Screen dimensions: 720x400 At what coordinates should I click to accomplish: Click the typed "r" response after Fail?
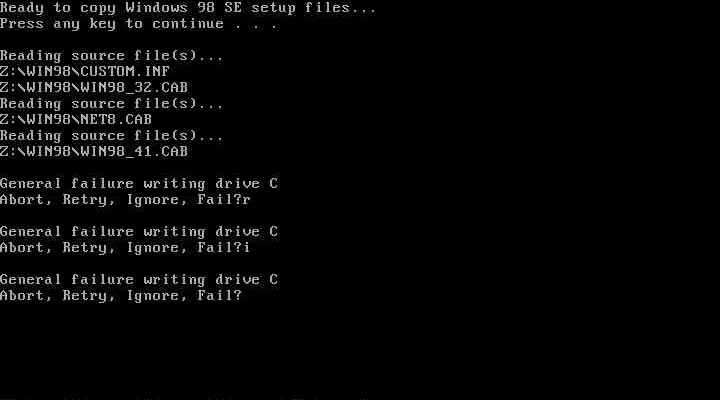click(x=247, y=201)
